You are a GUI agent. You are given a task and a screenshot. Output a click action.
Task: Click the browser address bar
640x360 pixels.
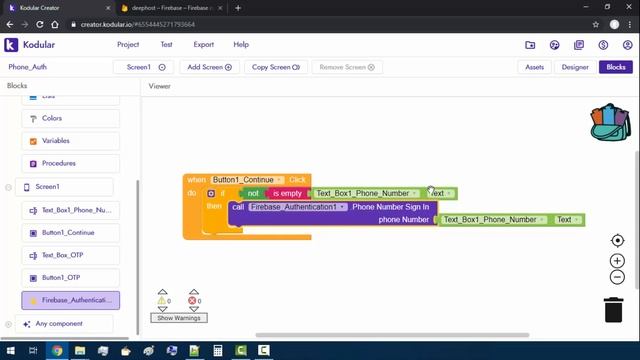coord(327,24)
